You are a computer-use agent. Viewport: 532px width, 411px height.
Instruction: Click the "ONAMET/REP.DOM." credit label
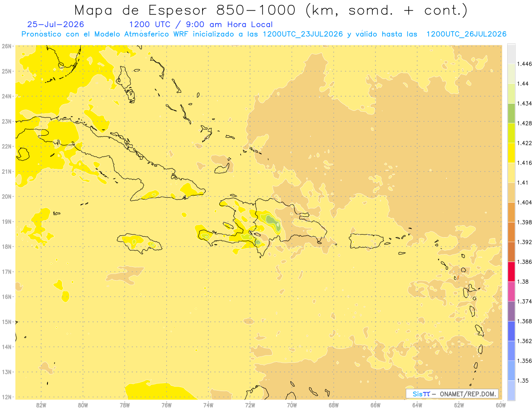point(467,394)
